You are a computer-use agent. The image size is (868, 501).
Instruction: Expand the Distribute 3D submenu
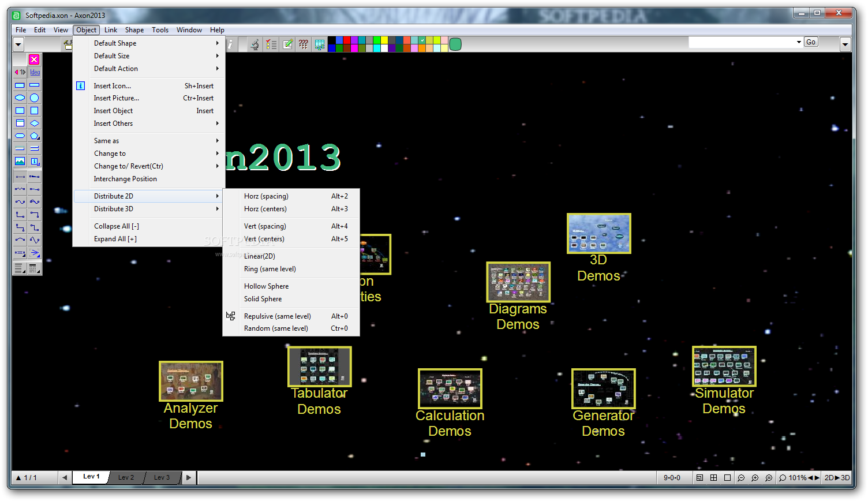coord(149,209)
